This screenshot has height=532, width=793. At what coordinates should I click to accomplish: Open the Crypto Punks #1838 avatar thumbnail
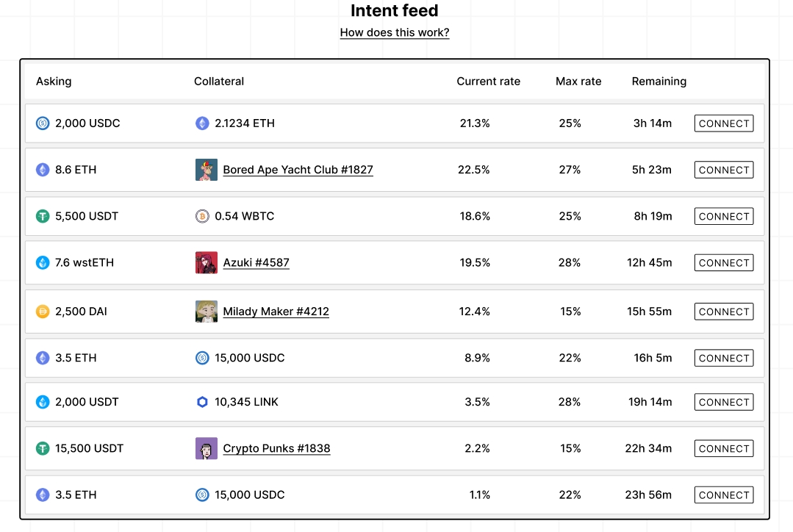(x=207, y=448)
